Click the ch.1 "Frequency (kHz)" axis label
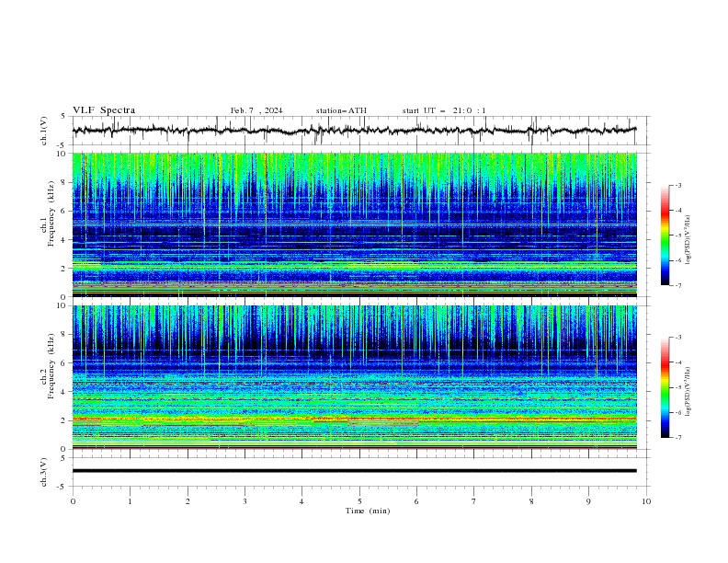This screenshot has height=563, width=728. click(51, 213)
